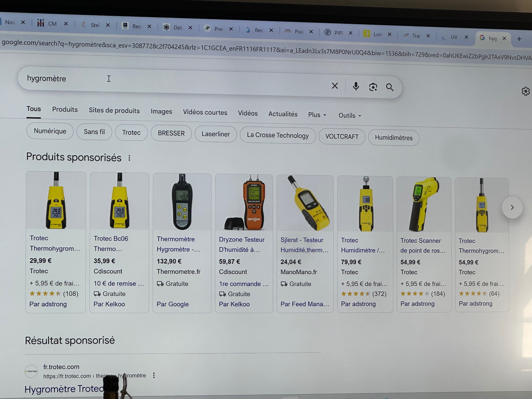
Task: Start voice search with microphone icon
Action: [x=356, y=86]
